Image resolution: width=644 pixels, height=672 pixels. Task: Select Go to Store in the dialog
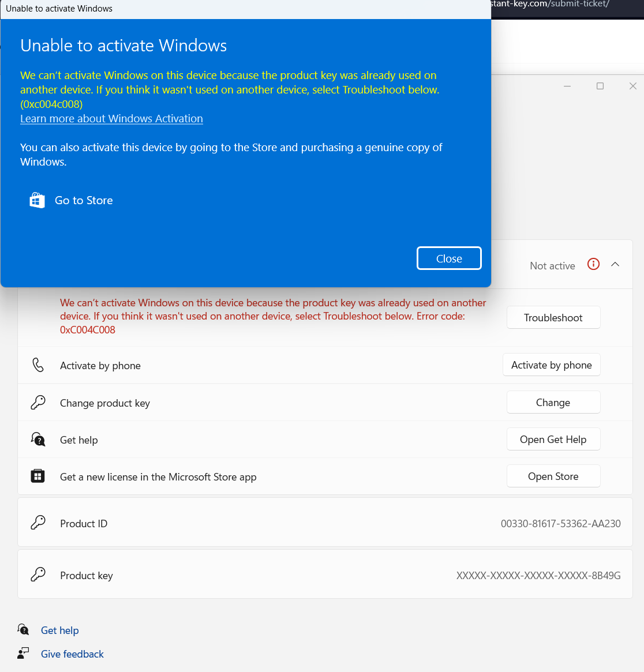coord(84,201)
